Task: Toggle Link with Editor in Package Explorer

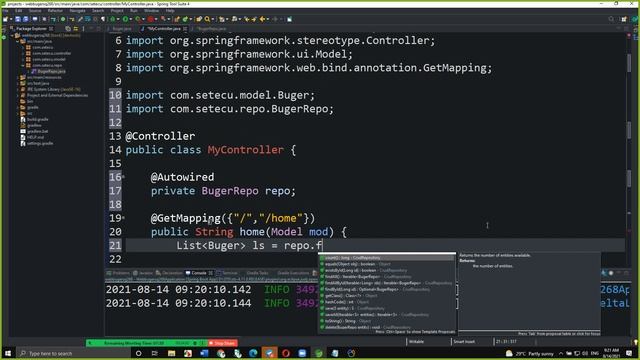Action: point(76,29)
